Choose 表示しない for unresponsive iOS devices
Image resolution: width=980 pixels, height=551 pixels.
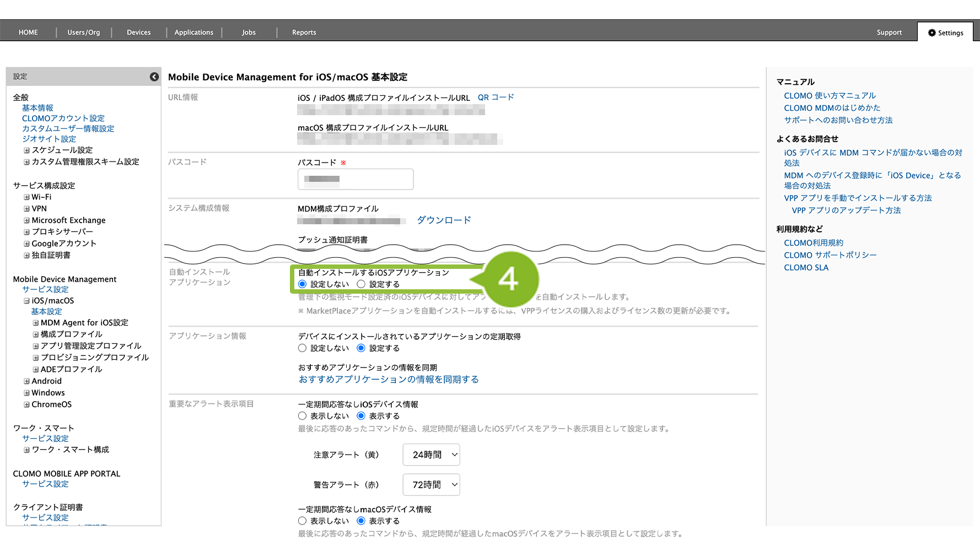click(302, 416)
